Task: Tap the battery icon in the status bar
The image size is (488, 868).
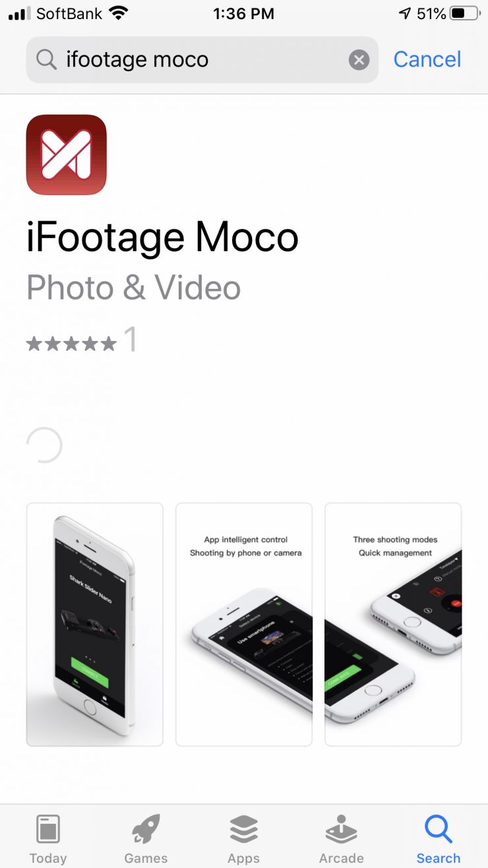Action: pos(466,13)
